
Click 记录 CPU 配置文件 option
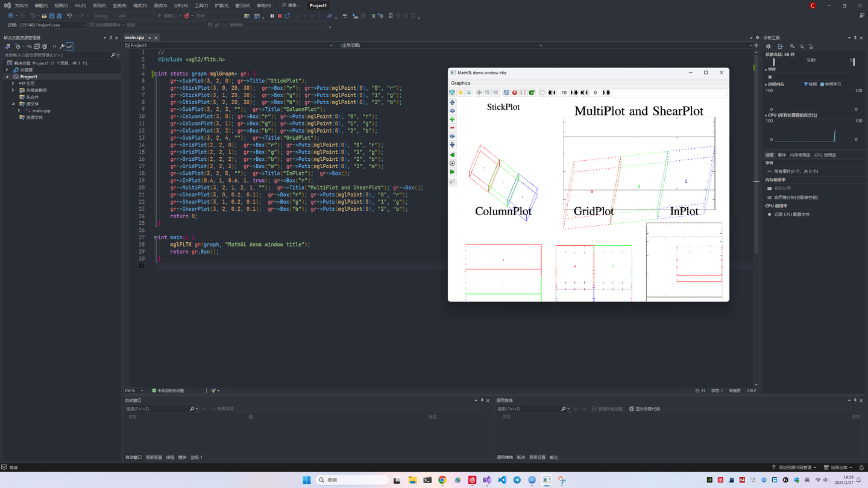click(791, 214)
